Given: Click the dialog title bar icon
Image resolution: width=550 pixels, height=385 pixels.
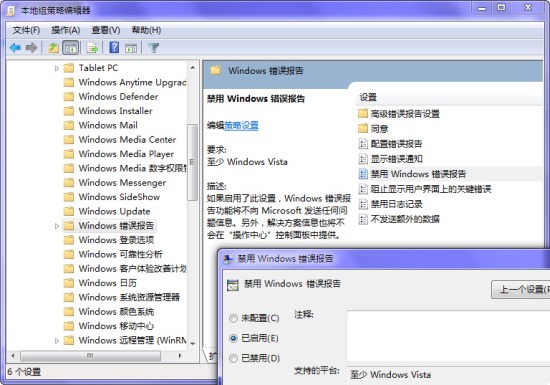Looking at the screenshot, I should click(228, 259).
